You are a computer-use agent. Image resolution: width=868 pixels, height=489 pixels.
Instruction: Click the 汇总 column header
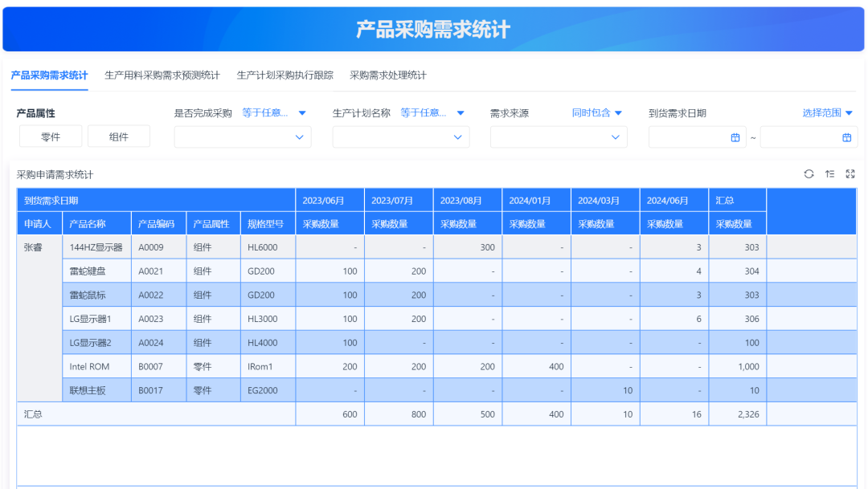click(725, 200)
